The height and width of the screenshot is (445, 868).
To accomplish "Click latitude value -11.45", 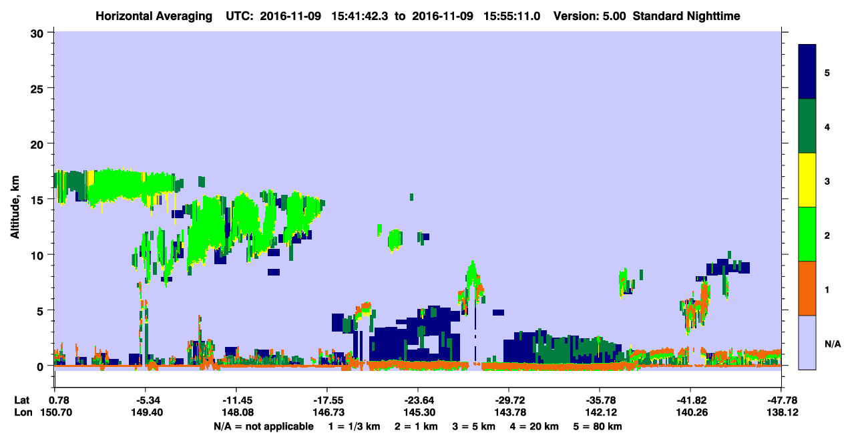I will point(236,400).
